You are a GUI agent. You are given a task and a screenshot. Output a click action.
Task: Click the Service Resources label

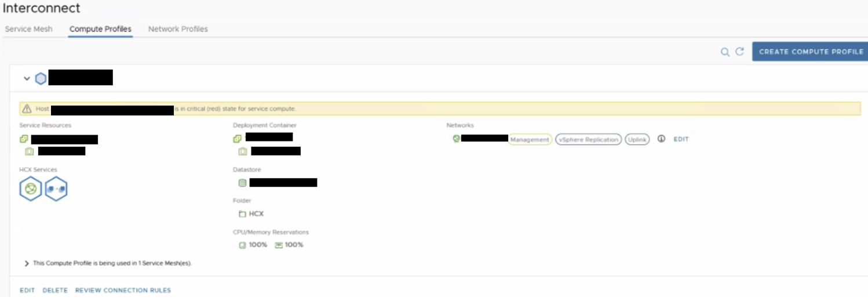(45, 125)
